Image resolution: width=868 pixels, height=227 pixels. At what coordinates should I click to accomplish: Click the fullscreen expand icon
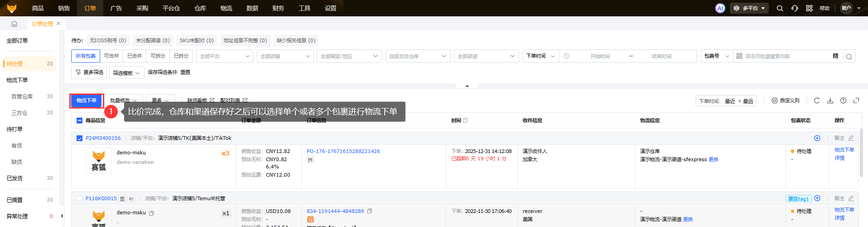856,100
